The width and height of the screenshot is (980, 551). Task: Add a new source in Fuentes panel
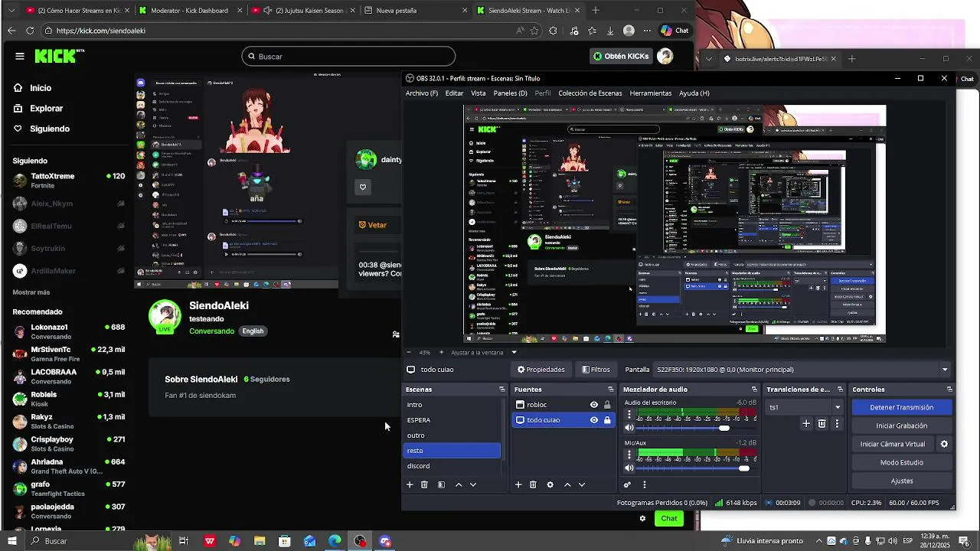tap(518, 484)
